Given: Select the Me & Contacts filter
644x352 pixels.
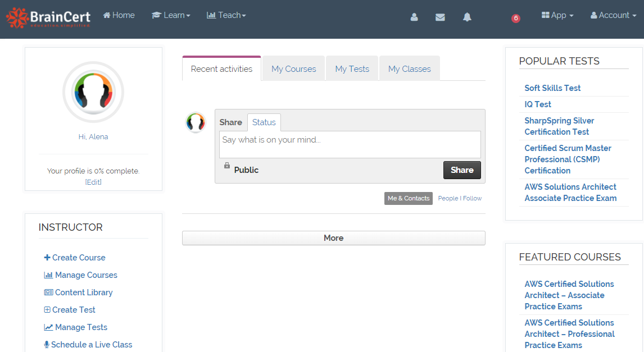Looking at the screenshot, I should (408, 198).
